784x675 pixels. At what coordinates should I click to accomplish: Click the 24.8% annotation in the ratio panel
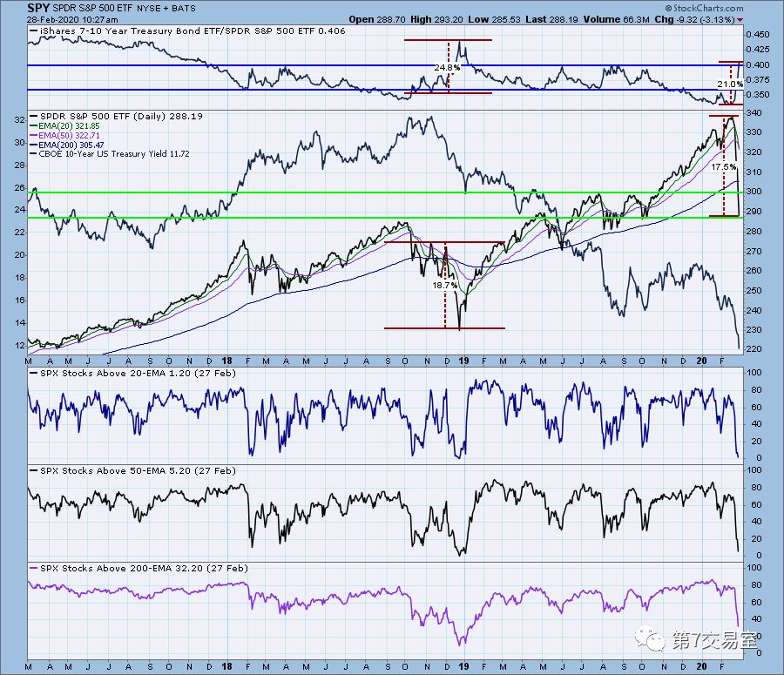pos(447,68)
